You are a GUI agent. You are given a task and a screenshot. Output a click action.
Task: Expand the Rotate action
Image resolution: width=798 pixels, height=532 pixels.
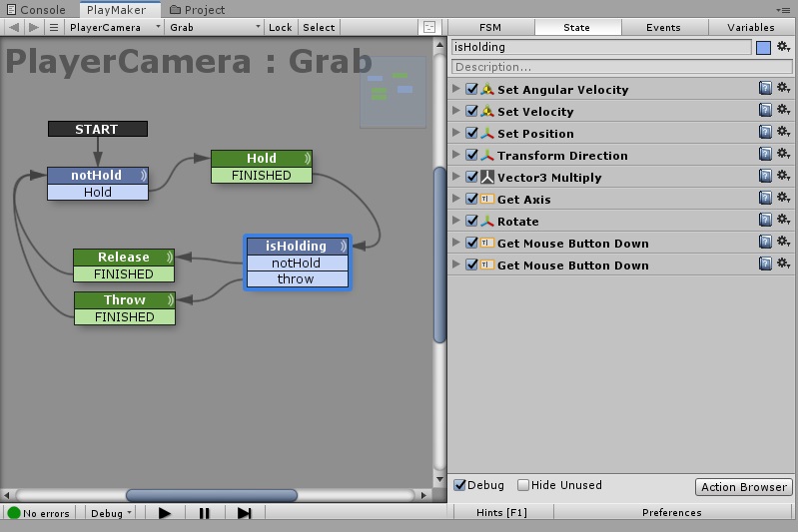point(456,220)
